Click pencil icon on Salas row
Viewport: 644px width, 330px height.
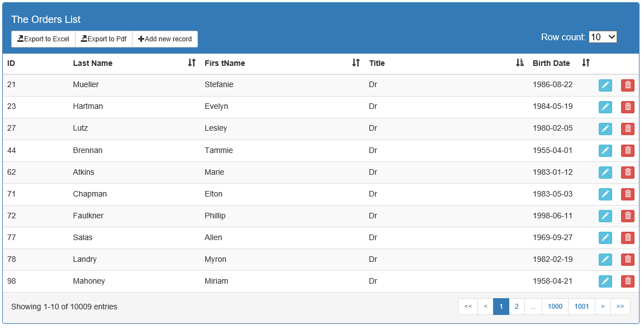605,238
